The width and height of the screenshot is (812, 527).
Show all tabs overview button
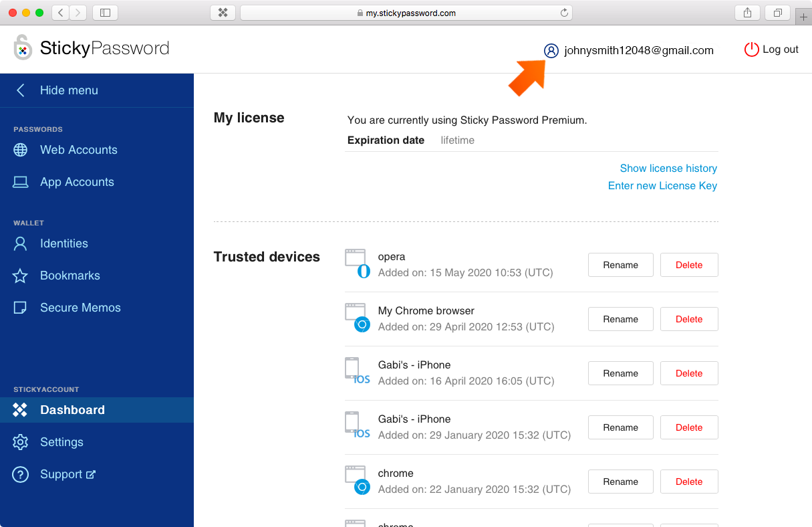778,12
